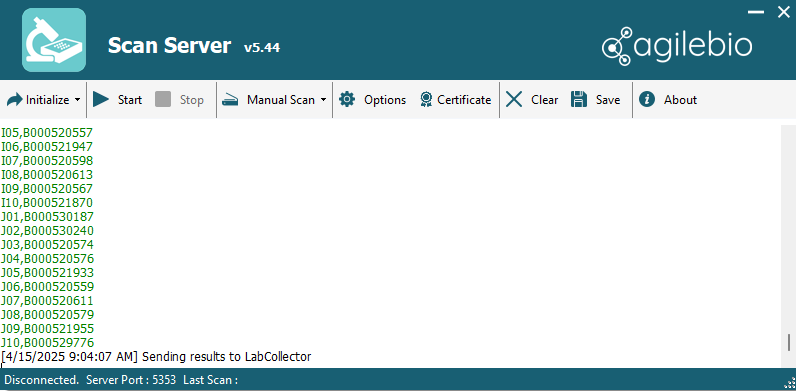Click the resize grip in the status bar
Screen dimensions: 796x391
(790, 384)
